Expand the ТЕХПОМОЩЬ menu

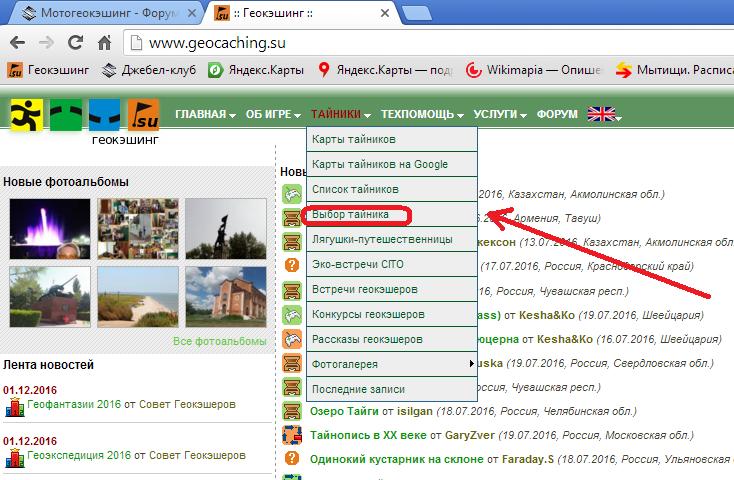(x=422, y=114)
